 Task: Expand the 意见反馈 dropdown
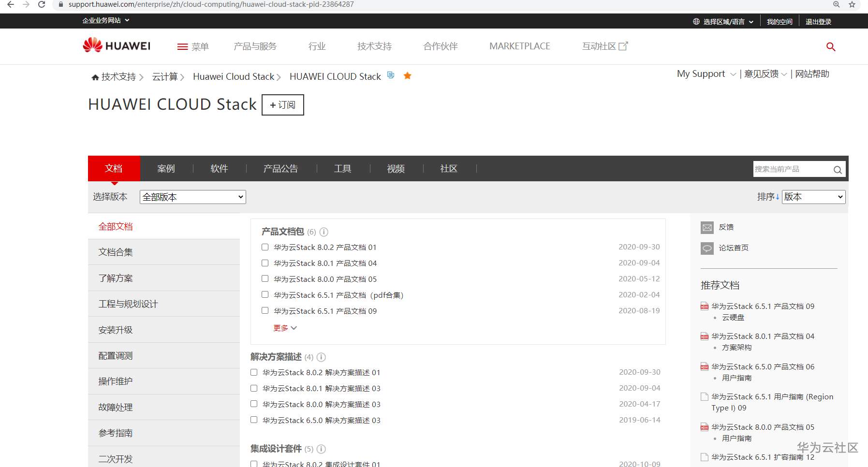tap(765, 74)
